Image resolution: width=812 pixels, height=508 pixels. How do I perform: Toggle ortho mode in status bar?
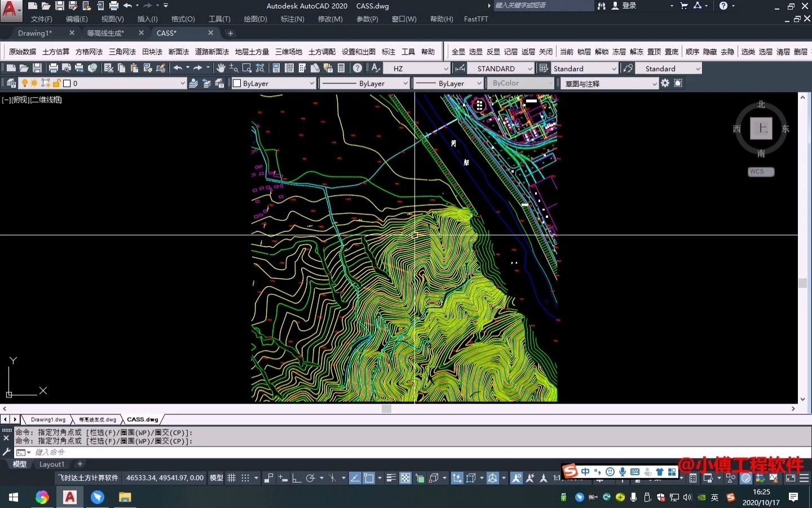tap(297, 478)
